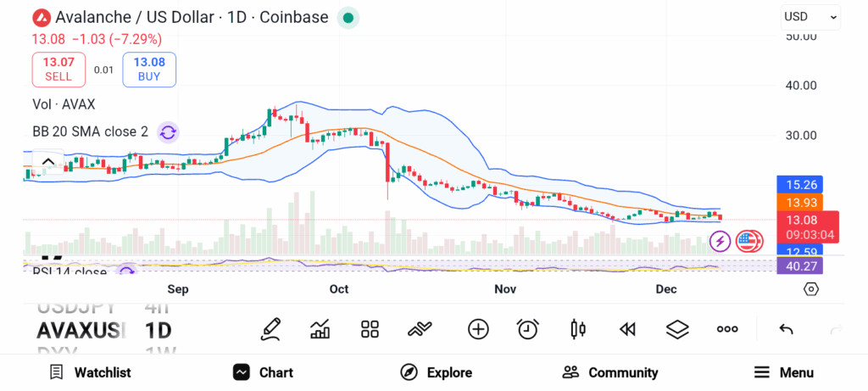Open the USD currency dropdown
Image resolution: width=868 pixels, height=391 pixels.
[810, 17]
